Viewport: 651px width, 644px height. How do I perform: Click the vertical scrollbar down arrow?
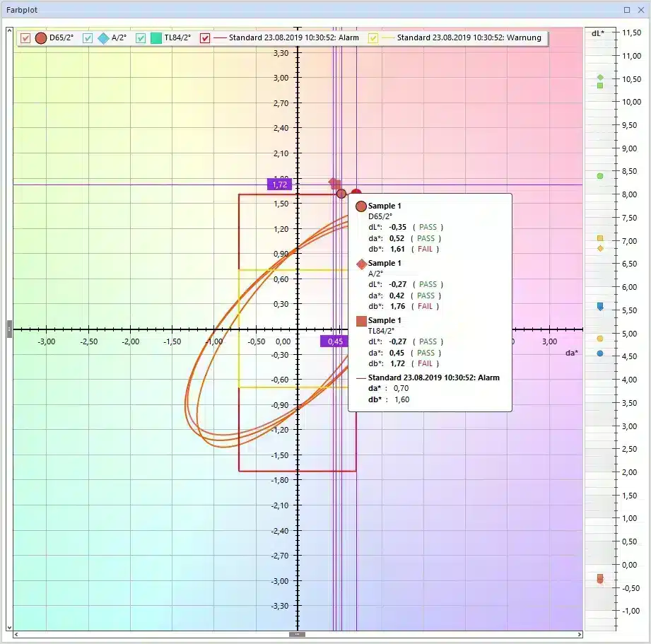point(9,628)
